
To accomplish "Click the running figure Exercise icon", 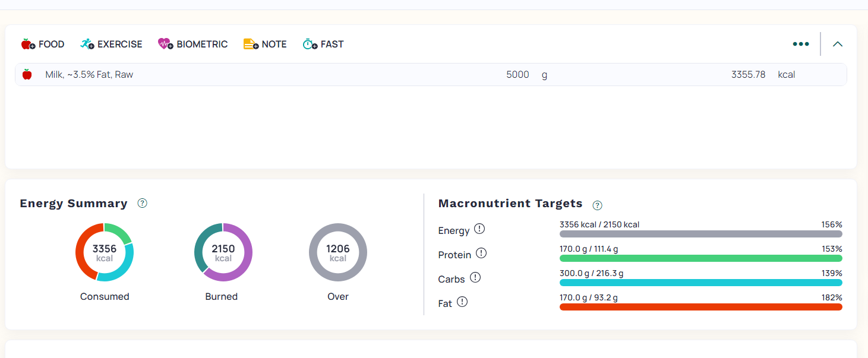I will (x=87, y=44).
